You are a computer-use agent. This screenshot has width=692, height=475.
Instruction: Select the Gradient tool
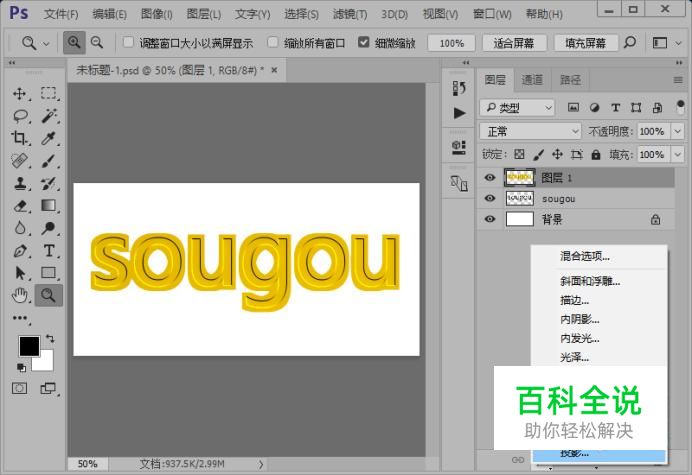(x=49, y=206)
